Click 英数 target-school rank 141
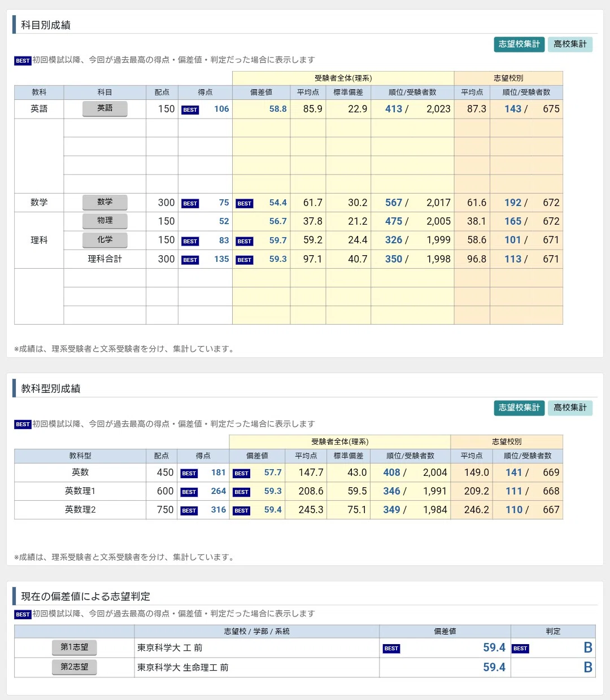The image size is (610, 700). 514,473
